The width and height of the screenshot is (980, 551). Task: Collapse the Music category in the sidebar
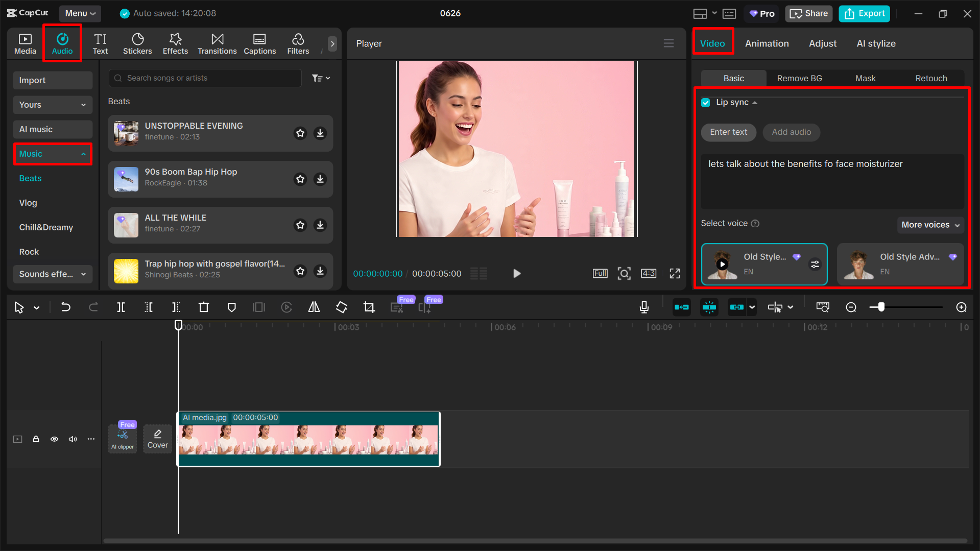(x=53, y=154)
